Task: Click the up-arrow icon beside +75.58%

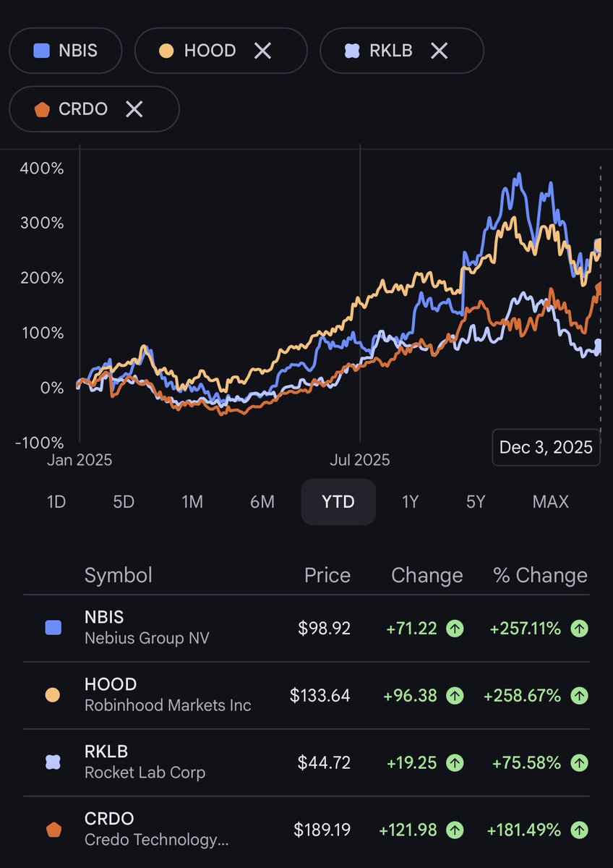Action: [579, 763]
